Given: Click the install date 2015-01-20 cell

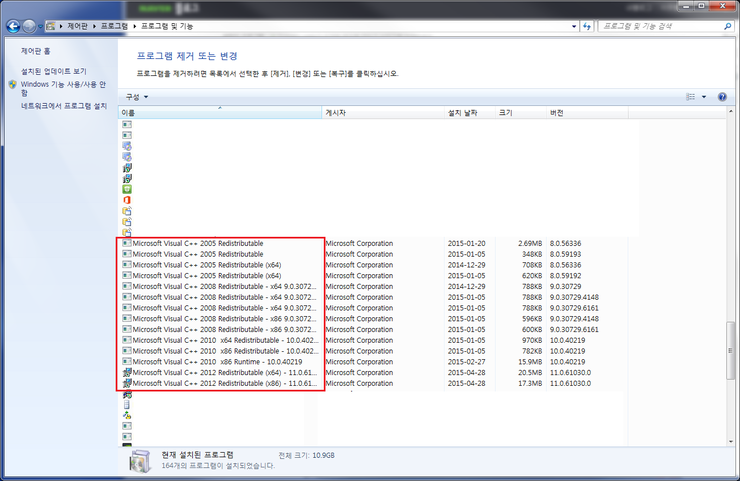Looking at the screenshot, I should [x=466, y=243].
